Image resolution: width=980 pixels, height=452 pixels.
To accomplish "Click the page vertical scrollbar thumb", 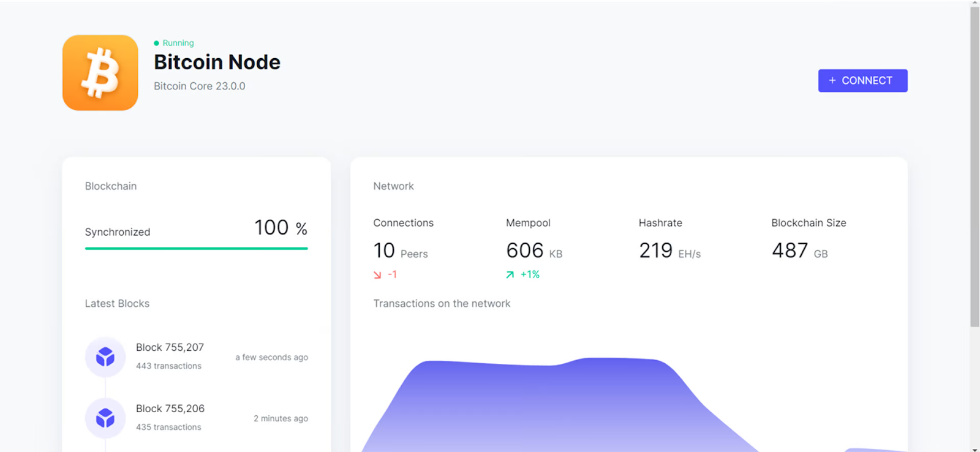I will point(974,167).
